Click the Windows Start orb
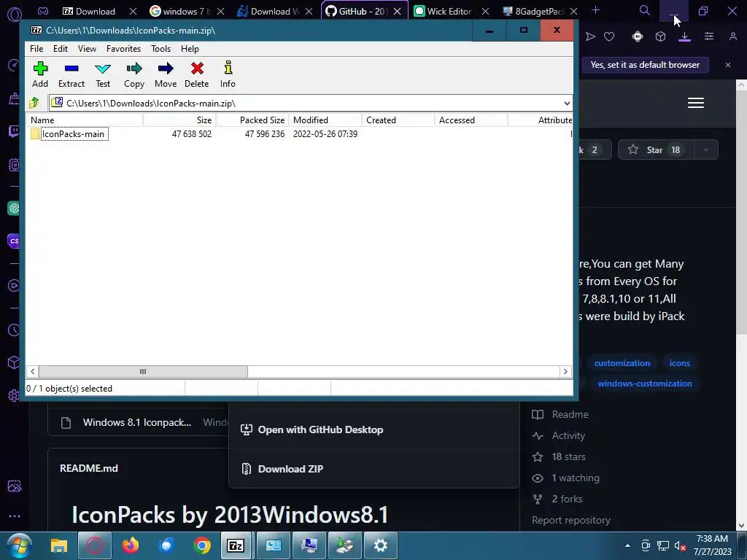 (x=19, y=545)
